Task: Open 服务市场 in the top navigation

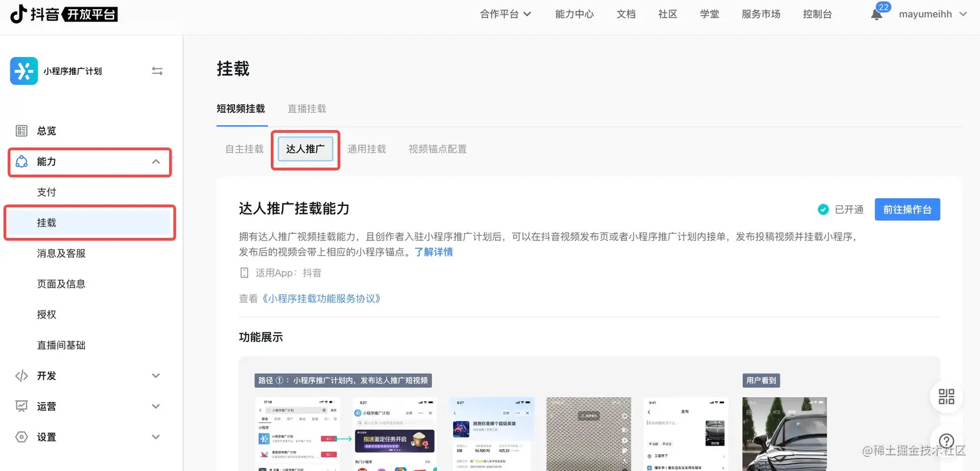Action: click(761, 14)
